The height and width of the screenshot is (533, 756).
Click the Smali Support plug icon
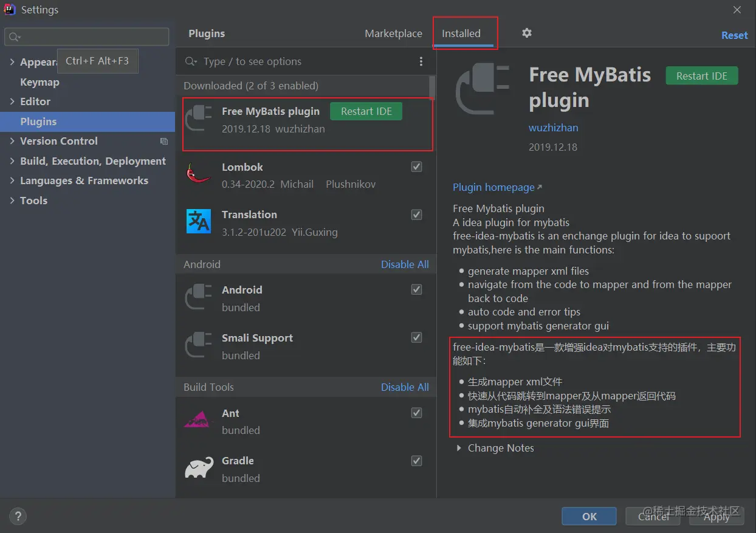pyautogui.click(x=198, y=345)
